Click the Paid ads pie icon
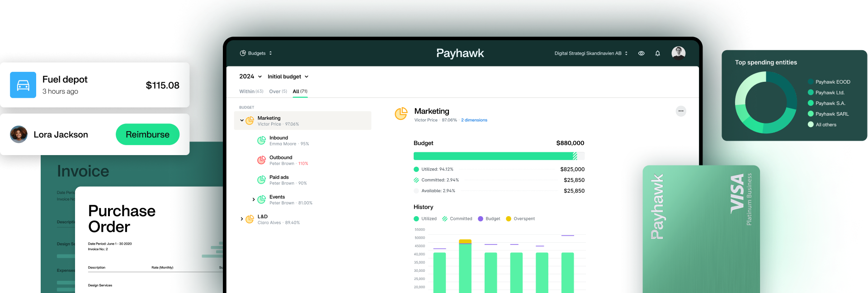868x293 pixels. pyautogui.click(x=261, y=180)
